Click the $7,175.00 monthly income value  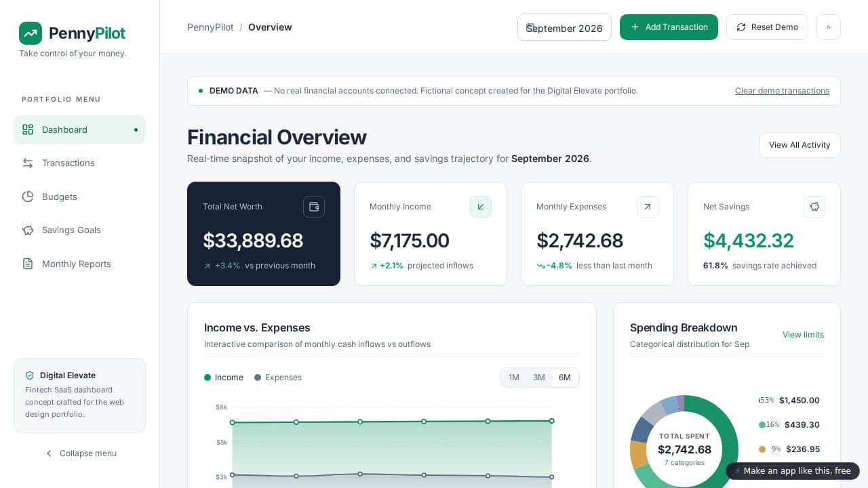(410, 241)
